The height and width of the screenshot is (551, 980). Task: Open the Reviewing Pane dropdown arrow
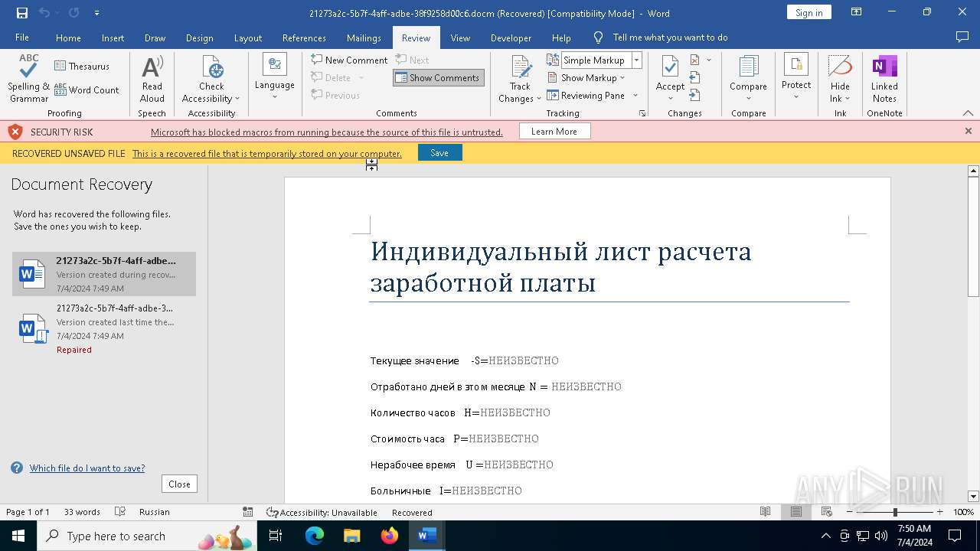[x=635, y=96]
